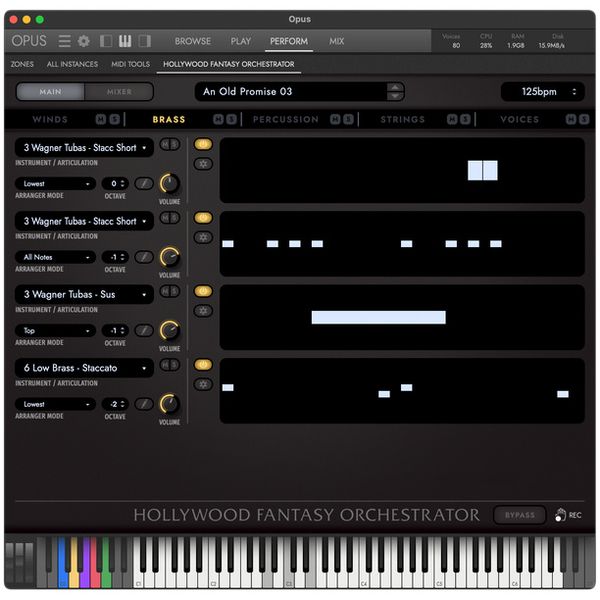Solo the Brass section
Screen dimensions: 600x600
pos(232,119)
